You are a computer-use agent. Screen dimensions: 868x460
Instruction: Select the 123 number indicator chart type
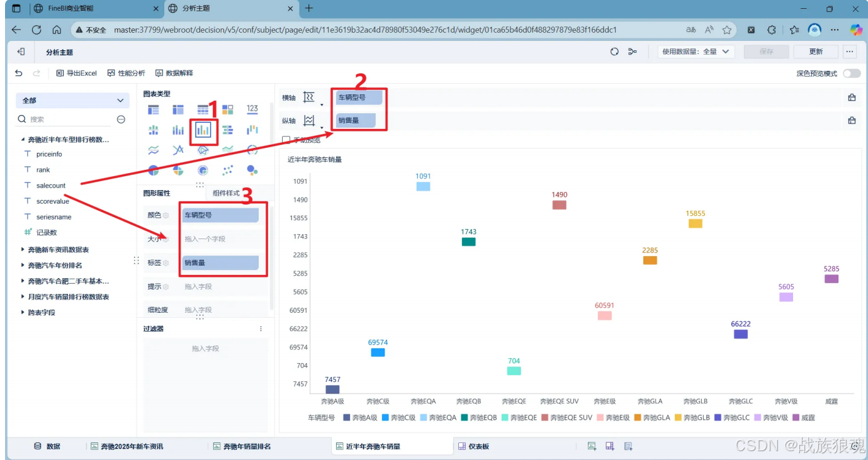[x=252, y=109]
